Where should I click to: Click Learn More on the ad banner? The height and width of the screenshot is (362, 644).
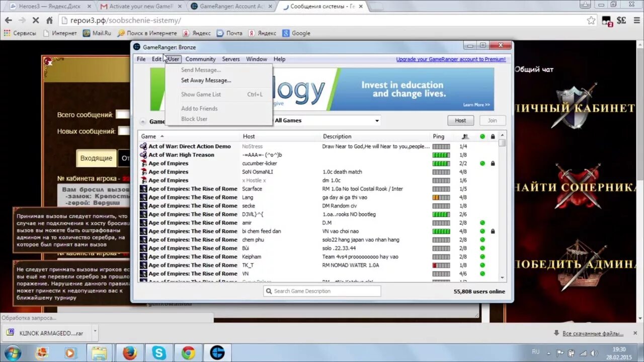click(476, 105)
